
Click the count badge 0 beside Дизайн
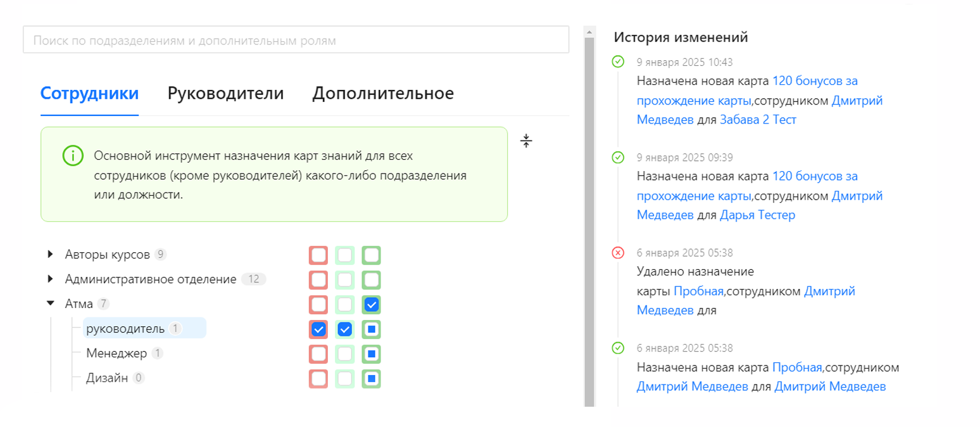coord(139,378)
